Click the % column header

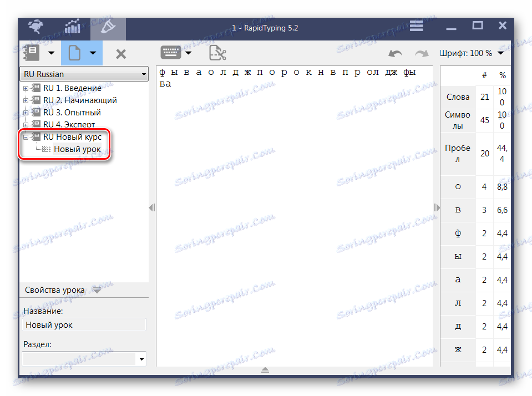click(x=503, y=75)
